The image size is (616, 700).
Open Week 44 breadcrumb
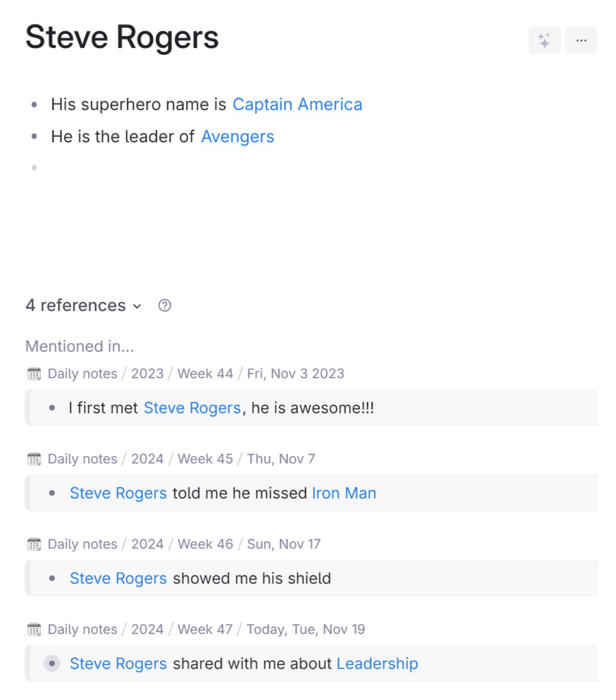tap(205, 373)
